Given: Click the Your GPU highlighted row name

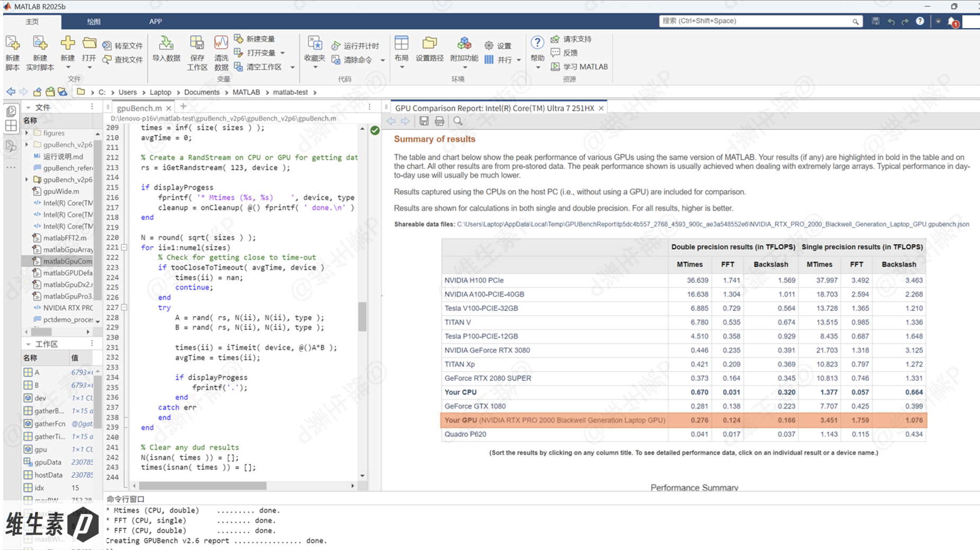Looking at the screenshot, I should (554, 420).
